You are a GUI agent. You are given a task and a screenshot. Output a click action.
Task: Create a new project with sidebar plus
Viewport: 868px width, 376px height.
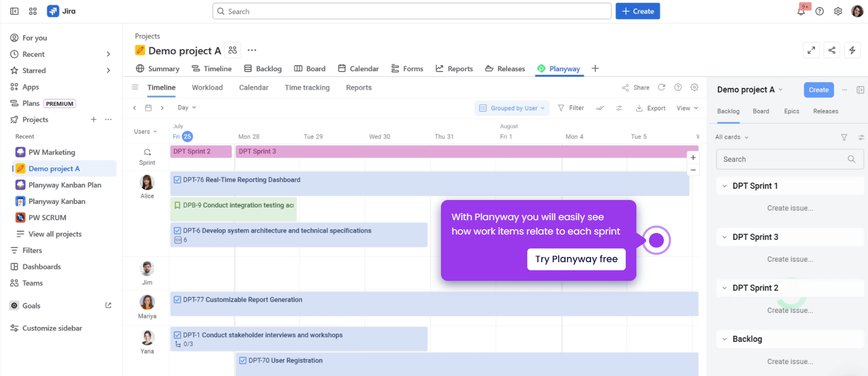pyautogui.click(x=94, y=120)
